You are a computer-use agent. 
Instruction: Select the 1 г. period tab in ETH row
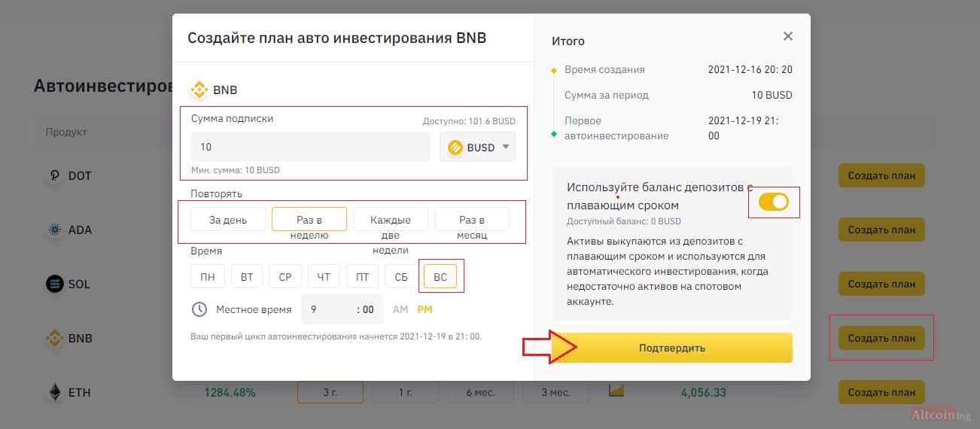406,392
